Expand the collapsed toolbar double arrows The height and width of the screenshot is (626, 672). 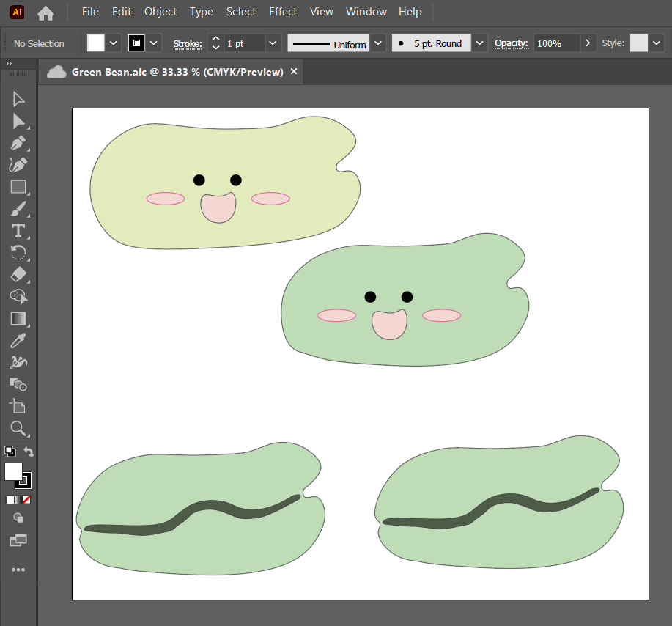tap(9, 64)
